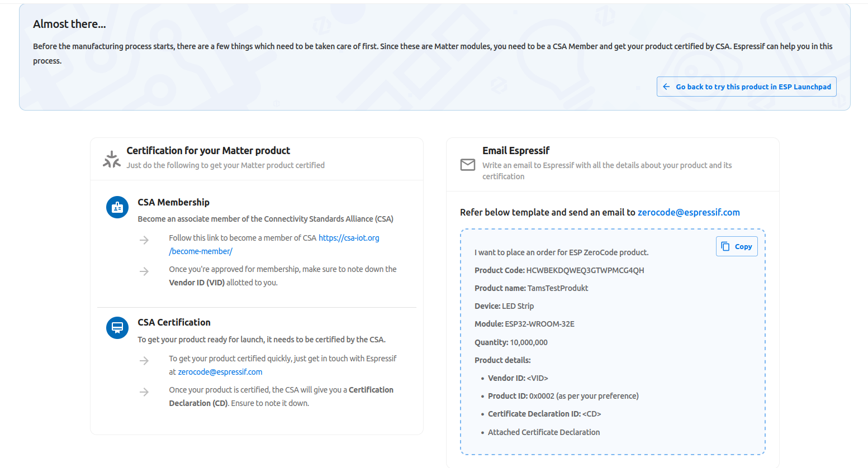The height and width of the screenshot is (468, 868).
Task: Click the Matter certification logo icon
Action: (x=112, y=159)
